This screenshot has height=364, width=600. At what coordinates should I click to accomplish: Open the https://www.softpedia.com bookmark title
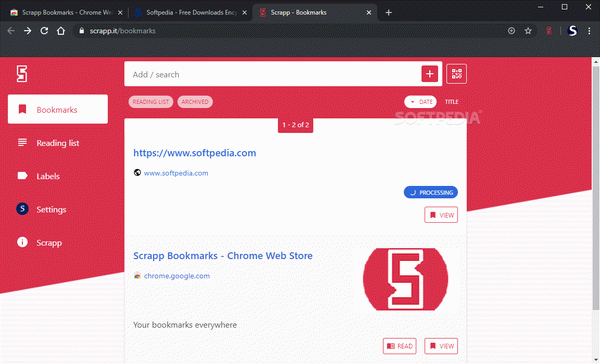[x=195, y=153]
